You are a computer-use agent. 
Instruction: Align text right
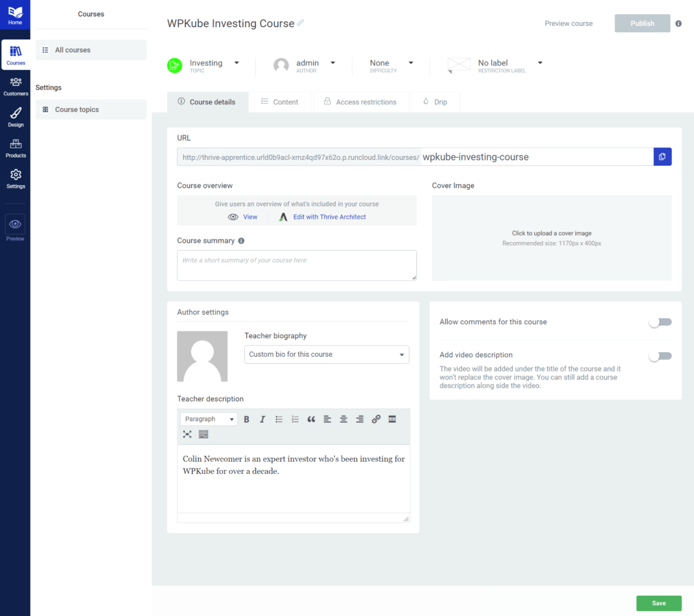coord(360,419)
